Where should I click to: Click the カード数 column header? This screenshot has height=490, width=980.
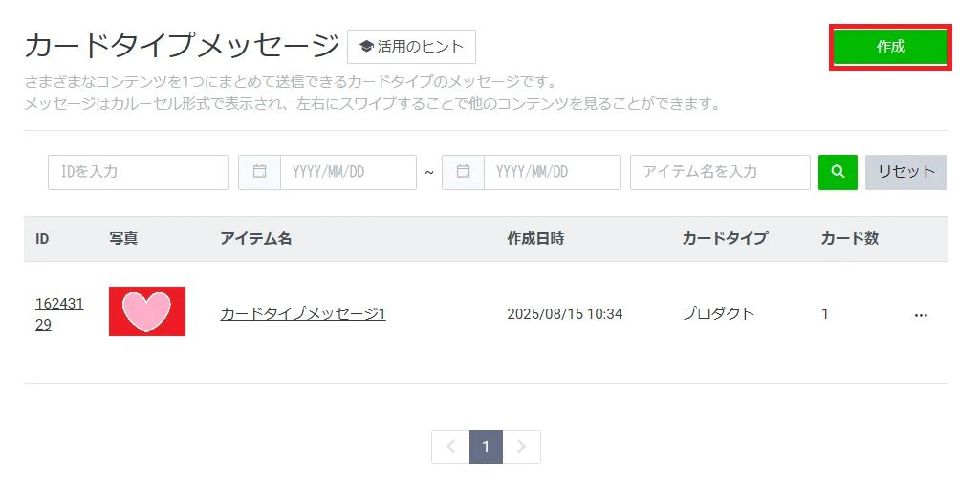tap(849, 239)
